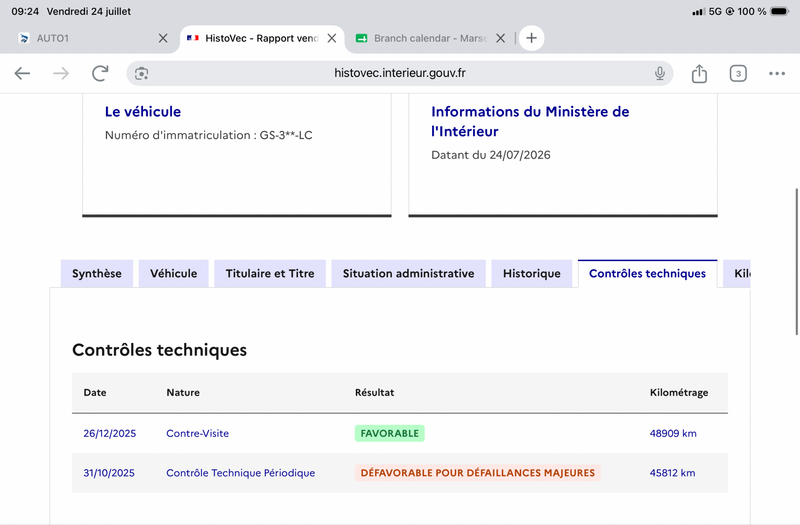800x525 pixels.
Task: Open the Historique tab
Action: pos(532,273)
